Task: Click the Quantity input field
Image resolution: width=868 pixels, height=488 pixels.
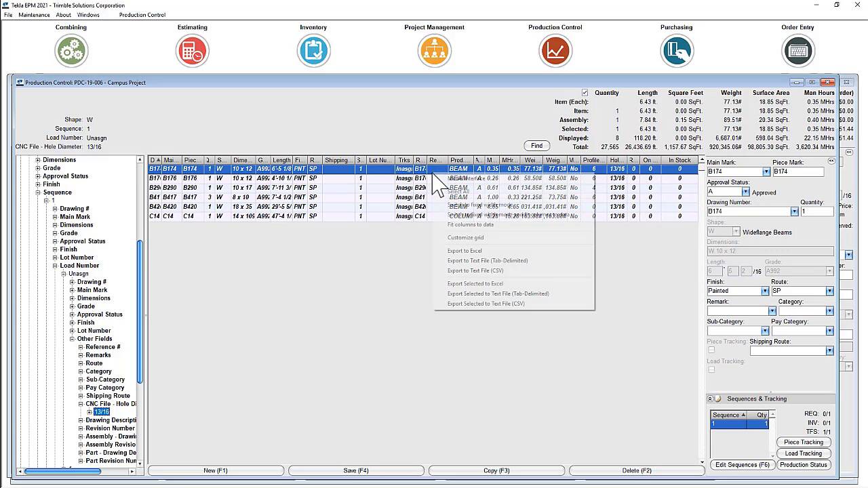Action: pyautogui.click(x=817, y=211)
